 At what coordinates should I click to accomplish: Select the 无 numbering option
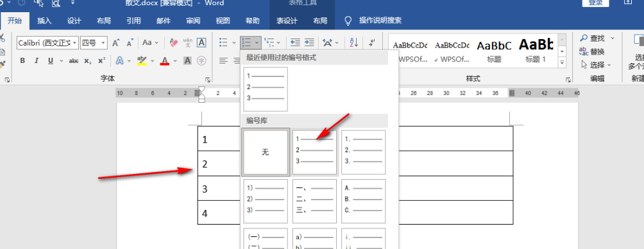(x=266, y=152)
